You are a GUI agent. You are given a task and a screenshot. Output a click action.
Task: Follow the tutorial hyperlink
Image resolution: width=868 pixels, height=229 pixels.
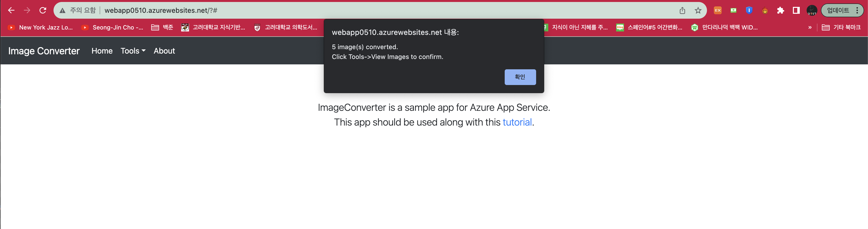coord(517,122)
